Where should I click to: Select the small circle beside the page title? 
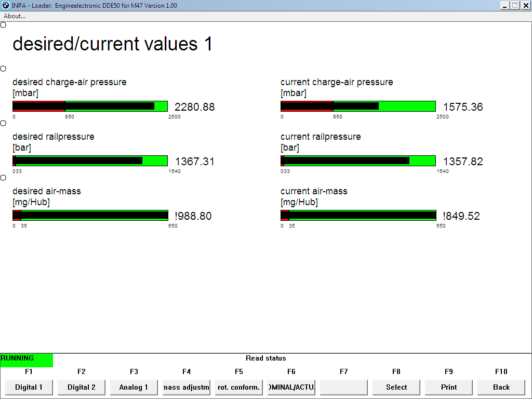coord(3,25)
